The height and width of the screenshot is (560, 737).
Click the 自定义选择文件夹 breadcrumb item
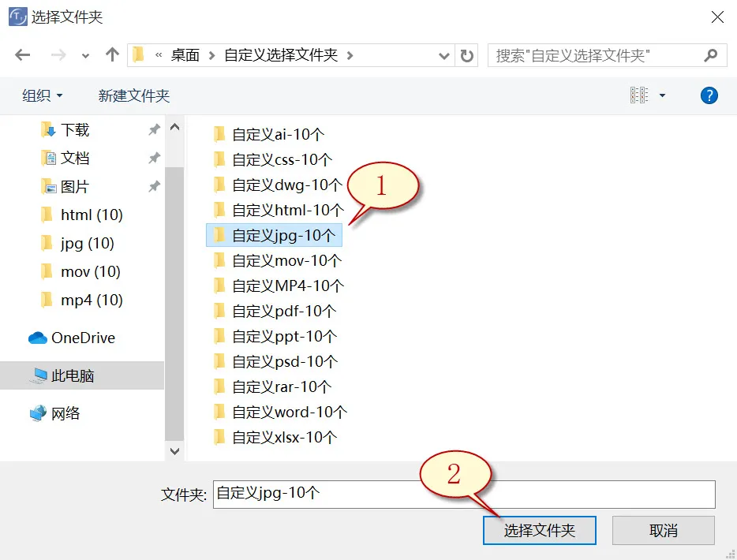[x=282, y=54]
